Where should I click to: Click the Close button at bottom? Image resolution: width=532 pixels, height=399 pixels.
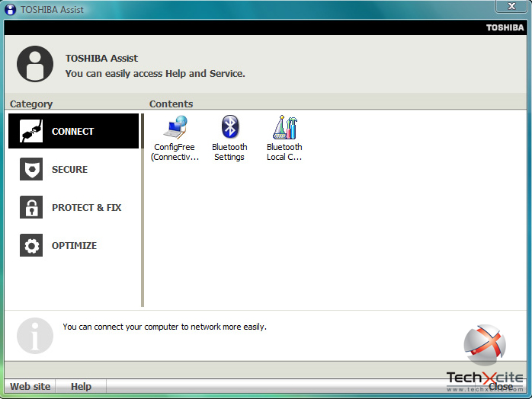tap(501, 387)
